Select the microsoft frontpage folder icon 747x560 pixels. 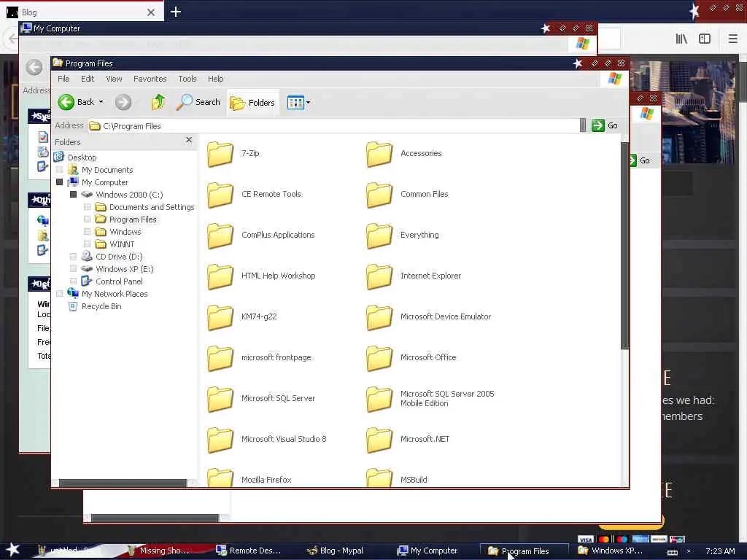[220, 358]
